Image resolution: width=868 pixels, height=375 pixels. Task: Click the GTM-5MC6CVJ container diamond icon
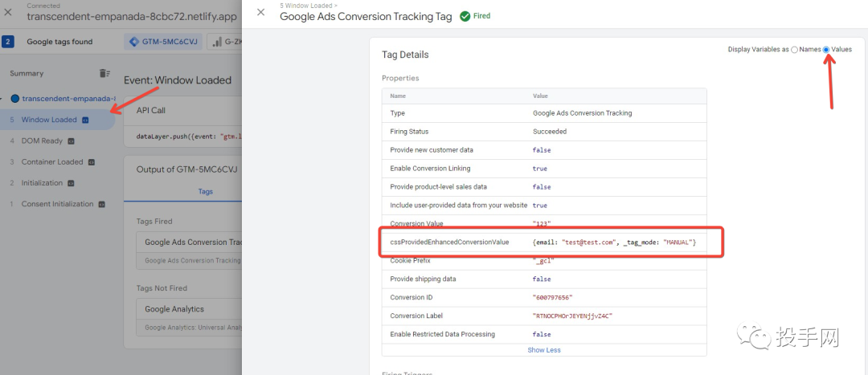click(134, 42)
